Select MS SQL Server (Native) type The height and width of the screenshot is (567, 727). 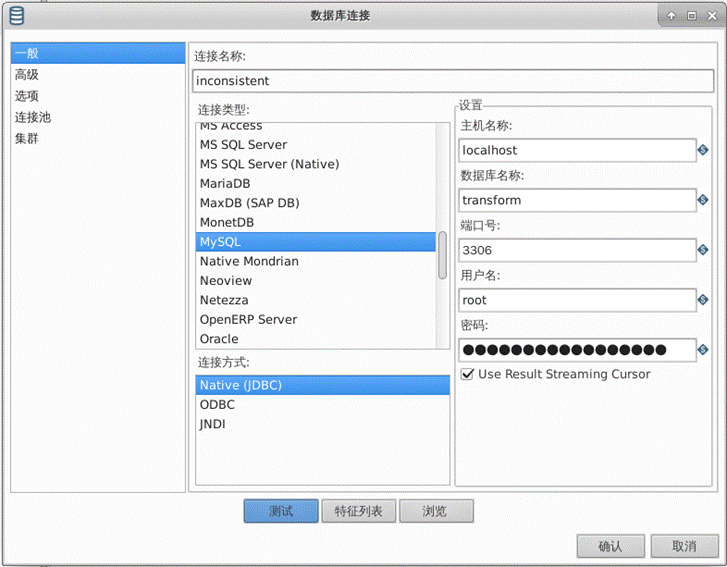316,164
